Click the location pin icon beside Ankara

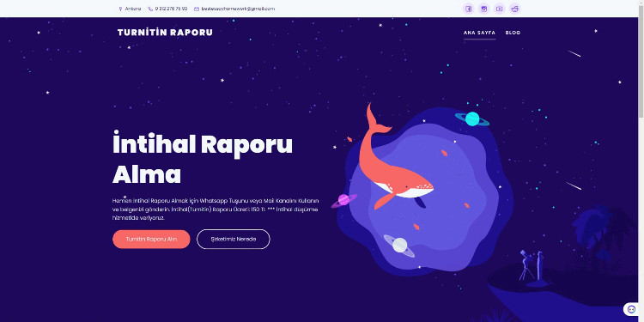120,9
